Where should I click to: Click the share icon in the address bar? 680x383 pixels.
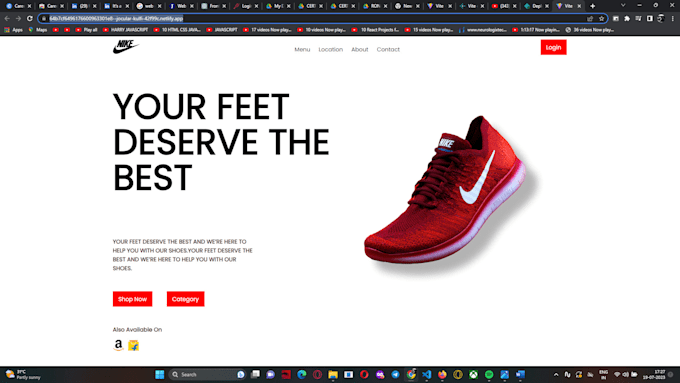pos(590,19)
